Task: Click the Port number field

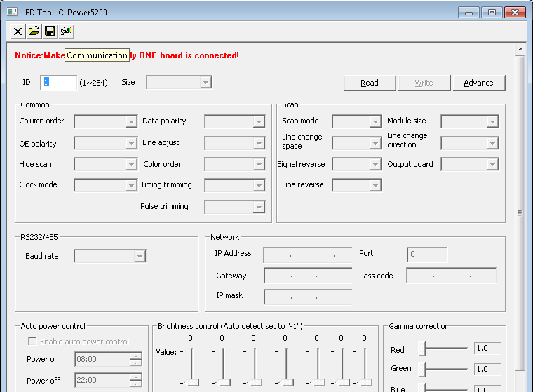Action: (427, 255)
